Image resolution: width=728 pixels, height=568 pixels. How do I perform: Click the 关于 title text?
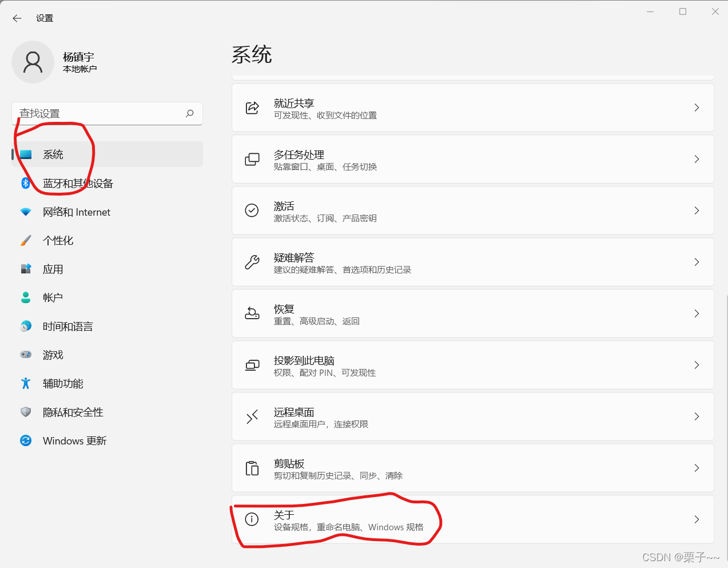[284, 515]
